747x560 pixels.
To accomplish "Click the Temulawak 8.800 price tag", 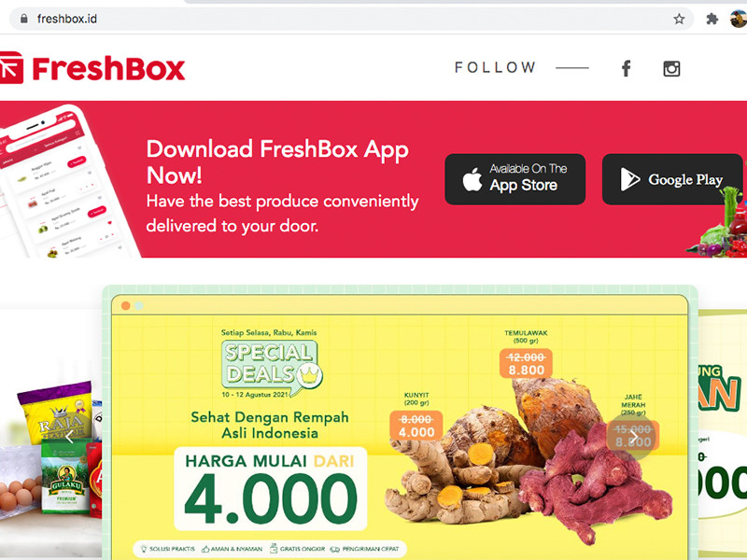I will pyautogui.click(x=526, y=364).
